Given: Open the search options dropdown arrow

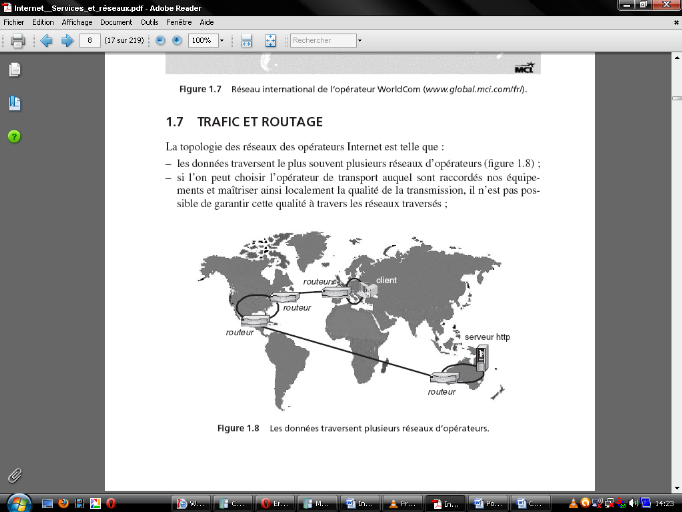Looking at the screenshot, I should point(359,40).
